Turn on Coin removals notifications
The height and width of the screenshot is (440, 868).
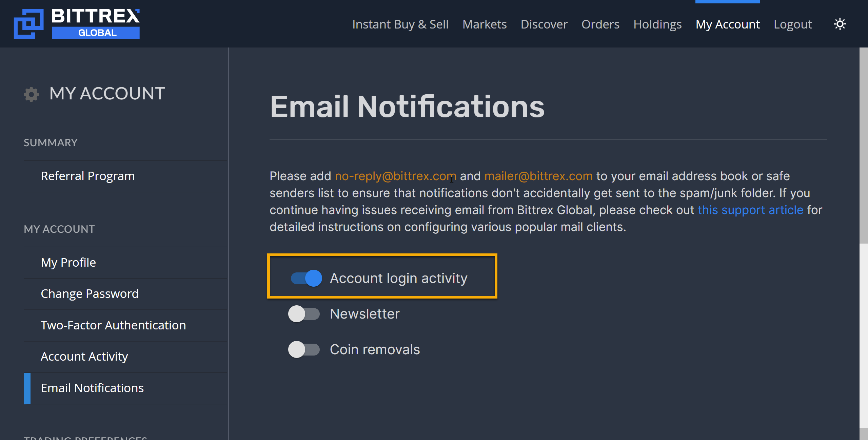(304, 349)
